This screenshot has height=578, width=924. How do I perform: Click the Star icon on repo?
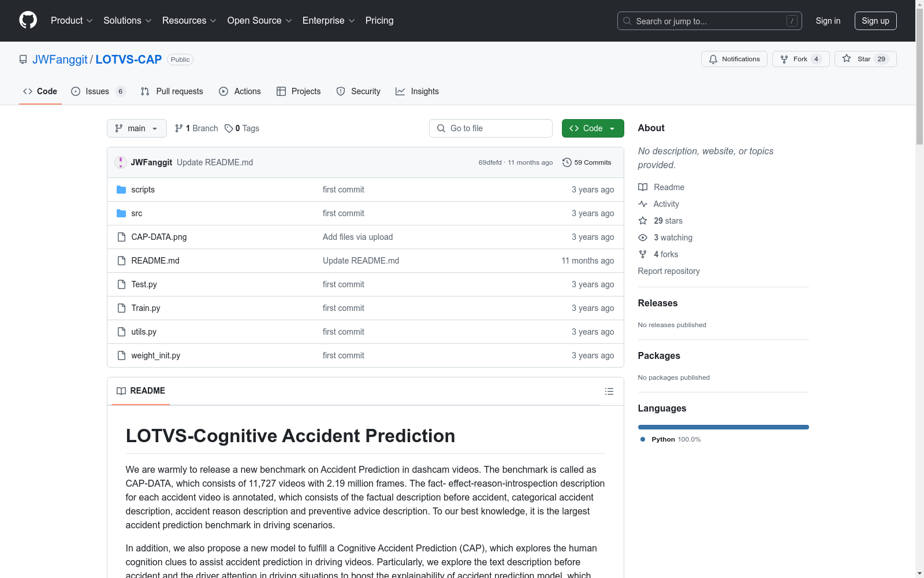(847, 58)
